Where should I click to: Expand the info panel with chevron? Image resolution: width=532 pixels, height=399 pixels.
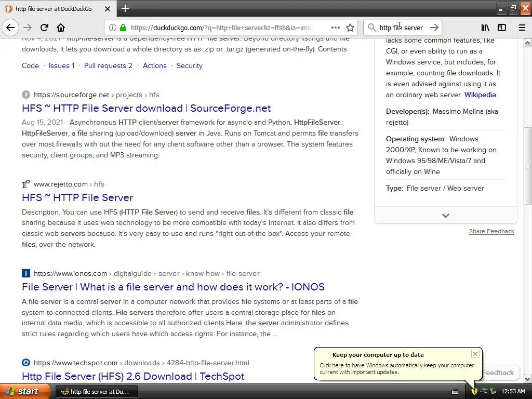pyautogui.click(x=445, y=216)
